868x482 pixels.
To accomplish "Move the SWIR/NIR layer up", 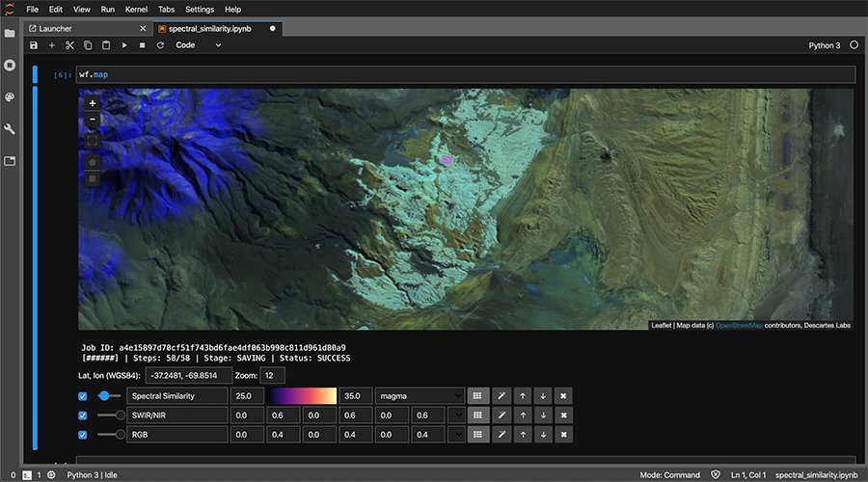I will pos(523,415).
